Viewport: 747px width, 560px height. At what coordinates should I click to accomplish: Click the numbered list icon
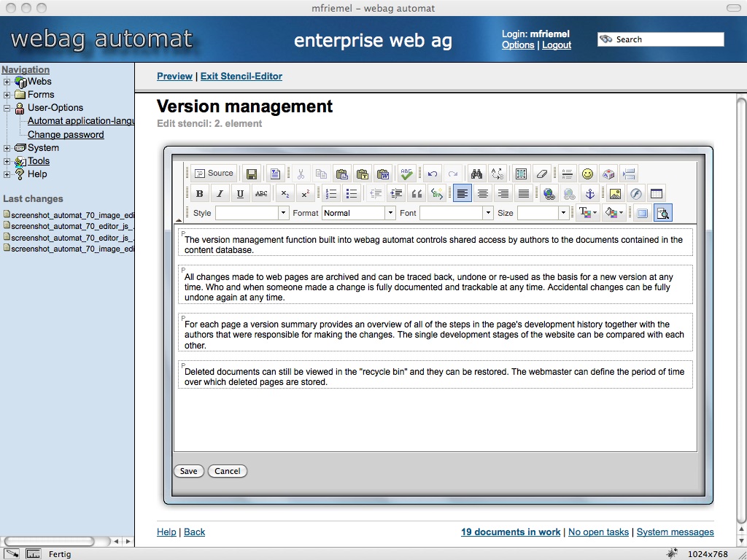tap(330, 193)
